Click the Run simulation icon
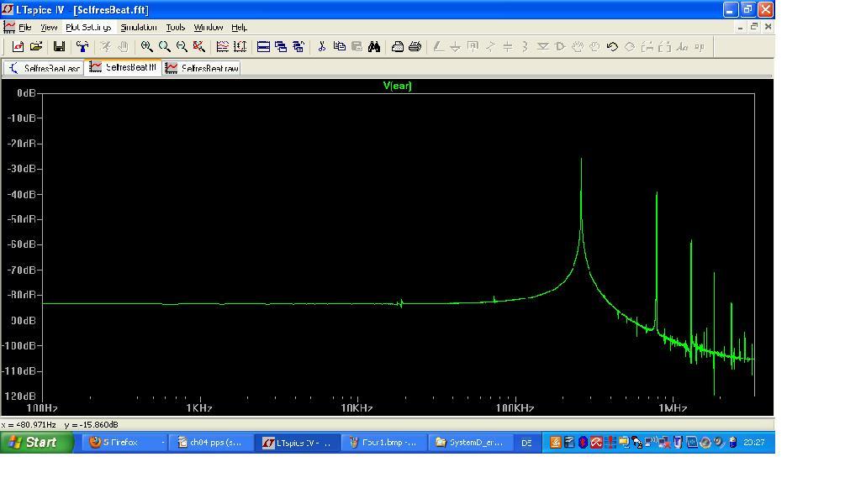The width and height of the screenshot is (861, 504). click(105, 47)
